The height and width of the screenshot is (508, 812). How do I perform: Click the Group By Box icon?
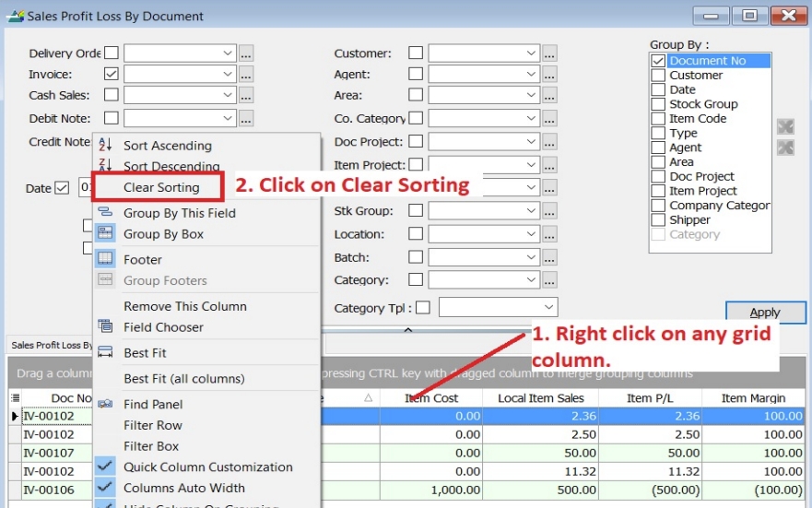click(105, 234)
